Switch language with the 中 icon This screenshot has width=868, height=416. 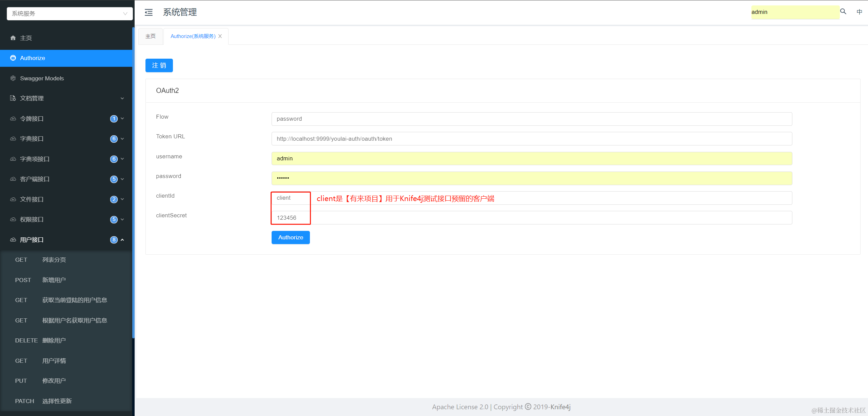coord(859,12)
